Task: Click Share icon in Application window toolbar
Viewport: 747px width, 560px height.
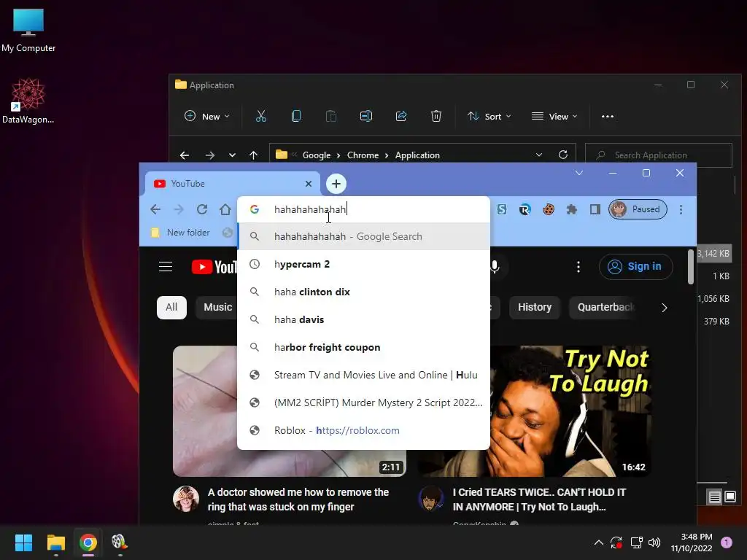Action: click(401, 116)
